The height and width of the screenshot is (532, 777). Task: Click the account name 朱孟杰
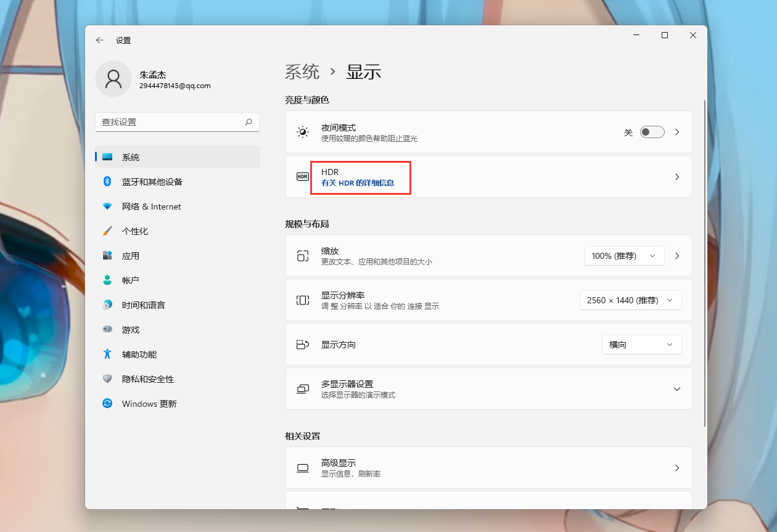click(152, 75)
